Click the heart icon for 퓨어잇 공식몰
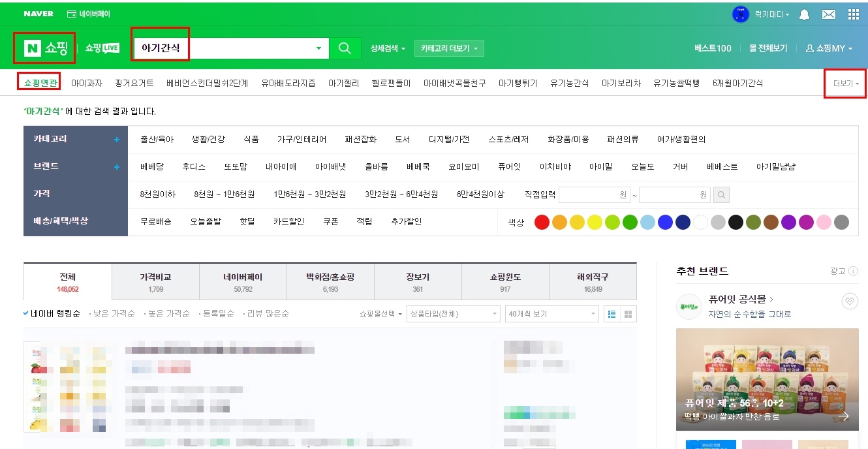Image resolution: width=868 pixels, height=449 pixels. (850, 301)
